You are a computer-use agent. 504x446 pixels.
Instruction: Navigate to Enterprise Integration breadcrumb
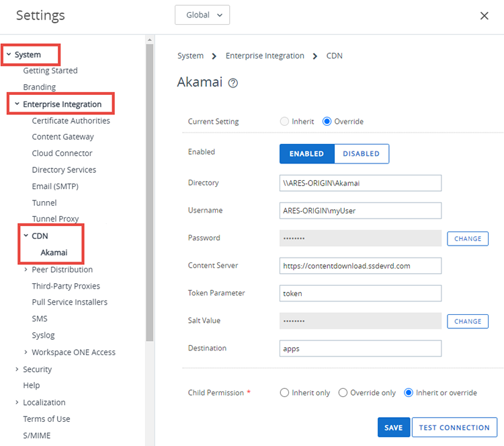point(265,56)
